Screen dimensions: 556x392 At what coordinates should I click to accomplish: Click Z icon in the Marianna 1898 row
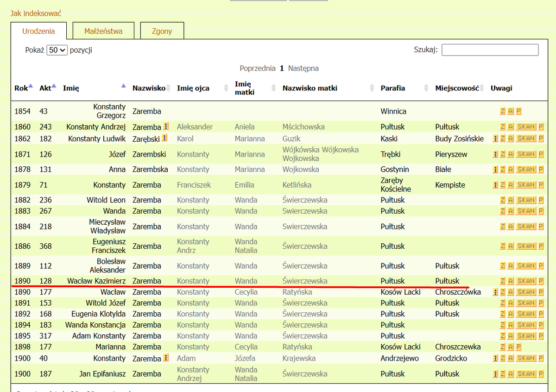point(503,347)
